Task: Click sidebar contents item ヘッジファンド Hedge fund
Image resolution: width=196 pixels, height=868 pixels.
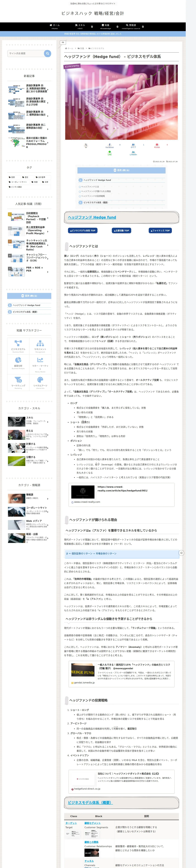Action: point(26,305)
